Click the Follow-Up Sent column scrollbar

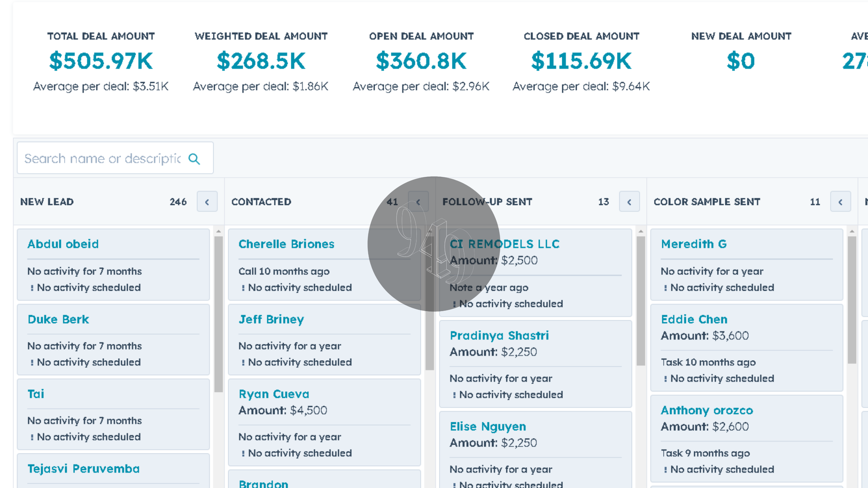[x=641, y=301]
